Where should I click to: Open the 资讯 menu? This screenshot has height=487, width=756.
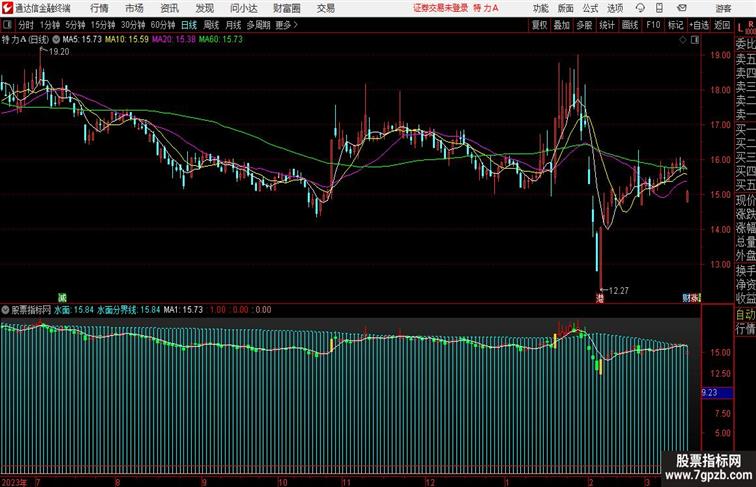tap(170, 8)
